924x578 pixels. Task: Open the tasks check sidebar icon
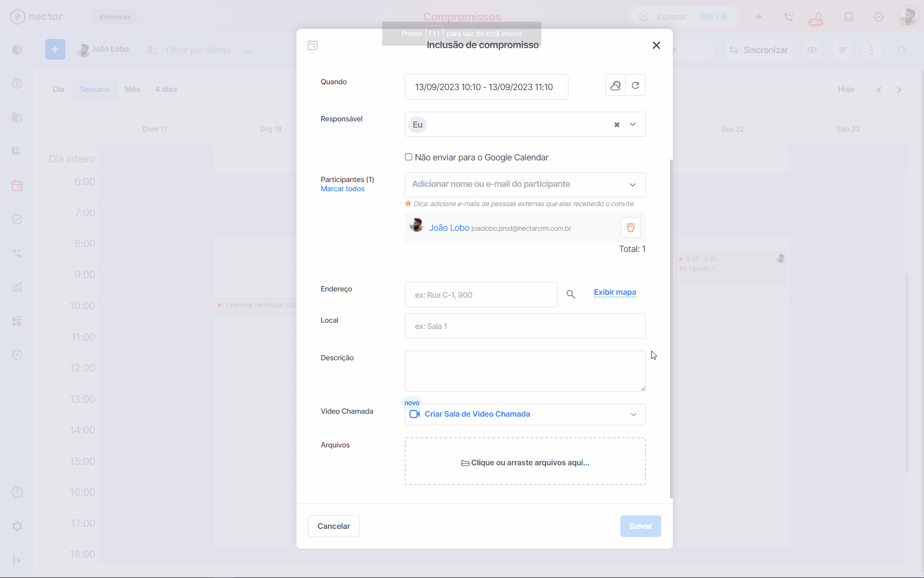click(x=17, y=220)
